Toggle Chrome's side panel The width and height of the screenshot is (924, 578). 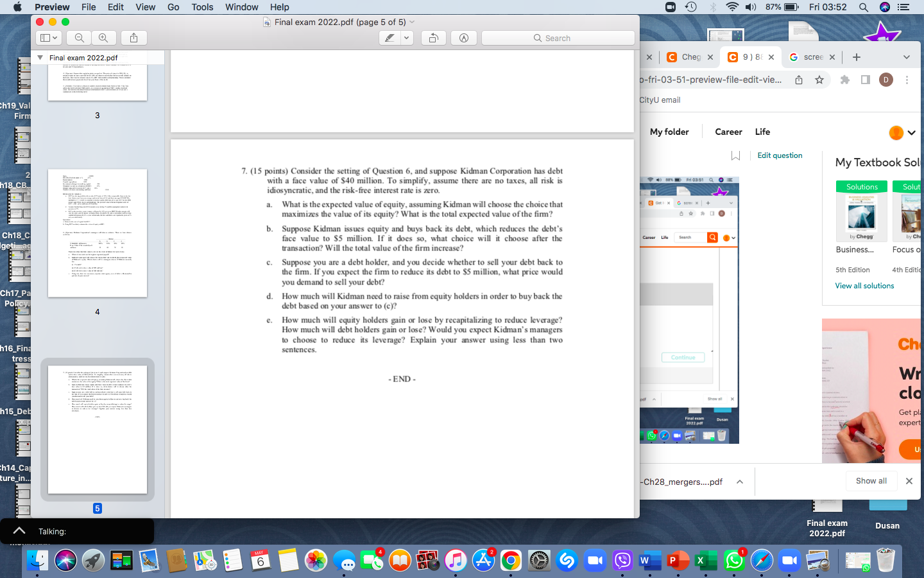[x=865, y=80]
